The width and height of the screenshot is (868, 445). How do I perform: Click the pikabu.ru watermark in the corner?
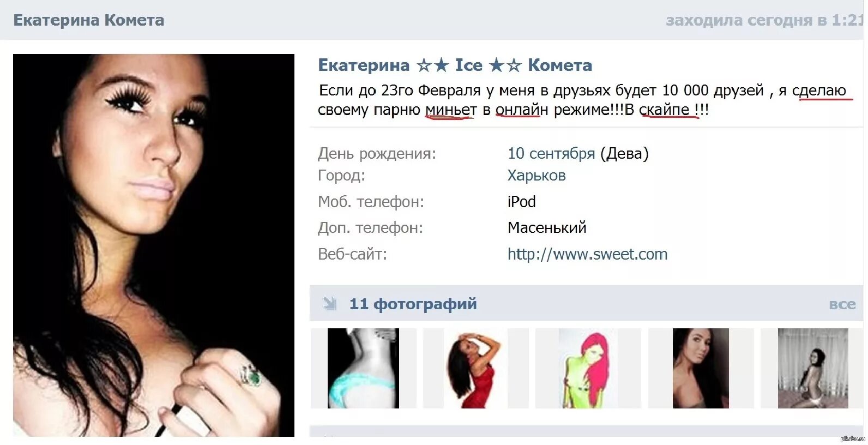click(853, 438)
